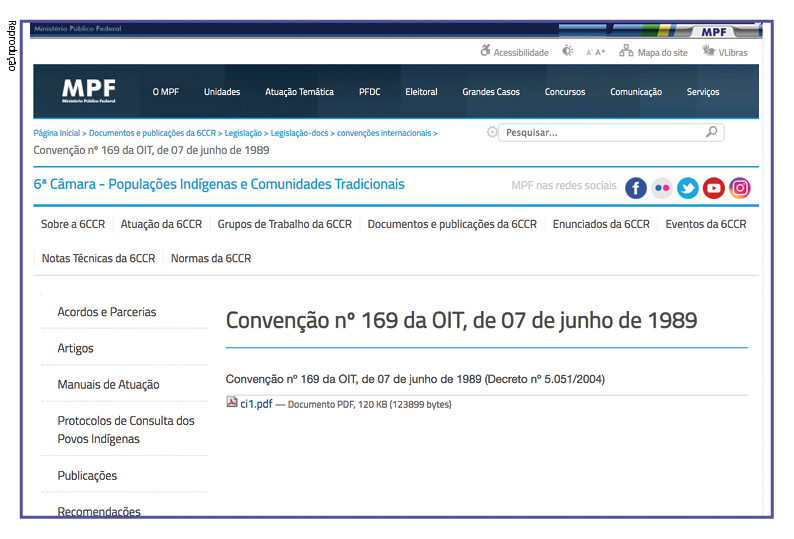Select Sobre a 6CCR tab

point(73,224)
